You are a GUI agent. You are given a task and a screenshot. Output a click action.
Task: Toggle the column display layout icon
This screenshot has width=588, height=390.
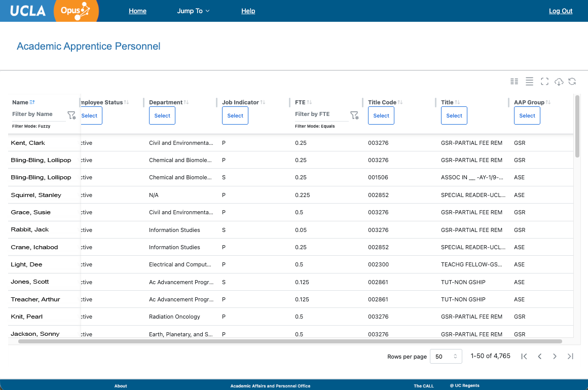coord(514,81)
